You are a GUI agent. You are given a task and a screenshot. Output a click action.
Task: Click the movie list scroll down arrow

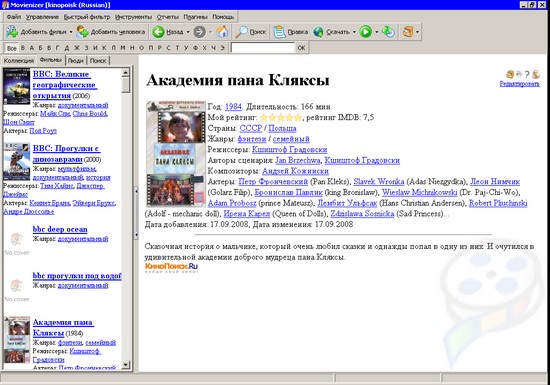click(x=126, y=365)
